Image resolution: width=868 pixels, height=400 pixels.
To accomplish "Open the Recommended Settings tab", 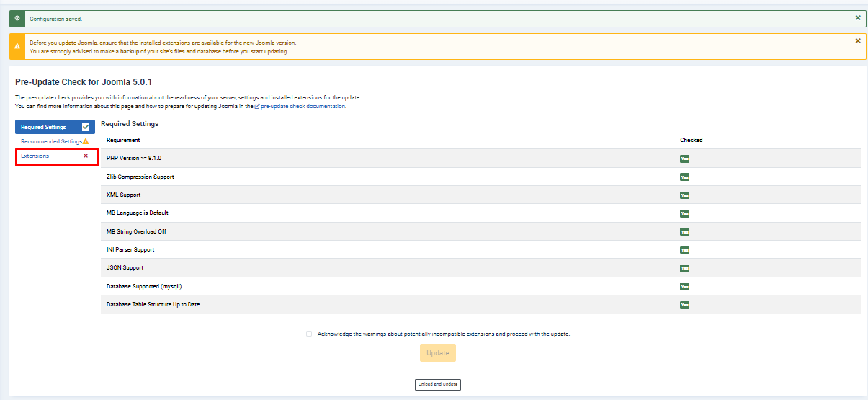I will [51, 142].
